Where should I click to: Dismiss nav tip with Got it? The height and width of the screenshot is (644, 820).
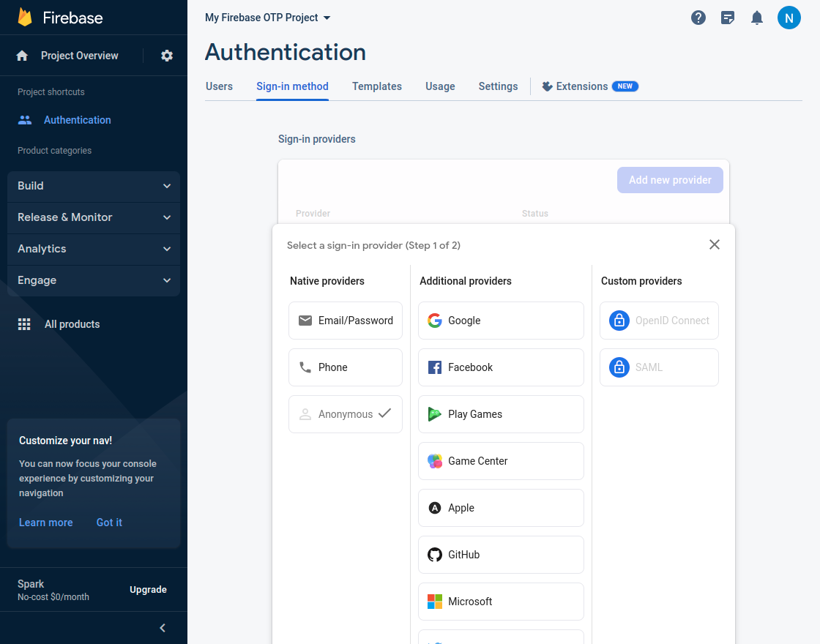tap(109, 523)
